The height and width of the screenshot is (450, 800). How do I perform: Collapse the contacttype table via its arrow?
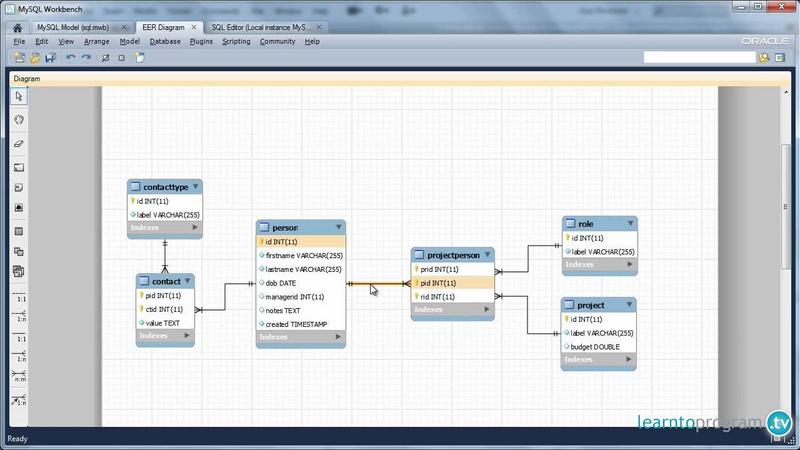coord(195,187)
